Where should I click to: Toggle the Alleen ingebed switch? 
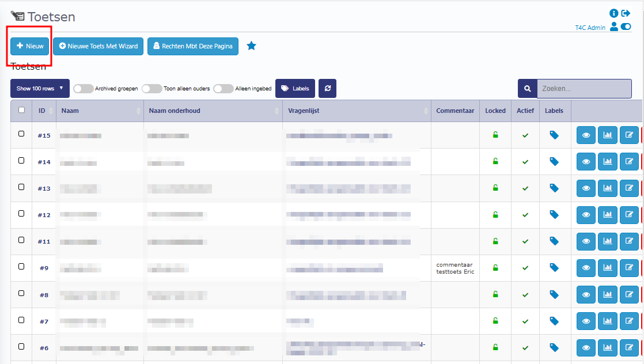tap(223, 89)
